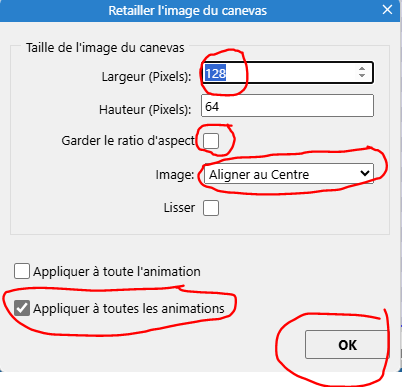Click the Appliquer à toute l'animation label

click(117, 272)
